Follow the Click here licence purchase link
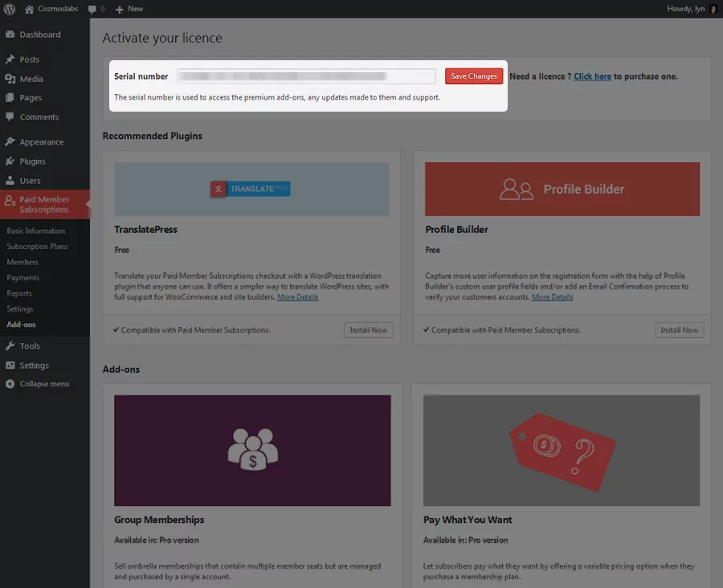The width and height of the screenshot is (723, 588). 592,76
